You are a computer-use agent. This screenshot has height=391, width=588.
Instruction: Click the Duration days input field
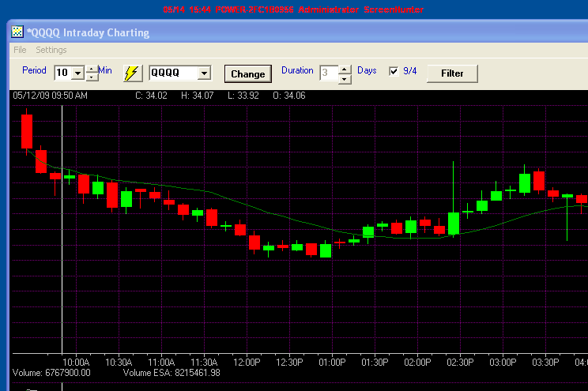click(x=329, y=73)
